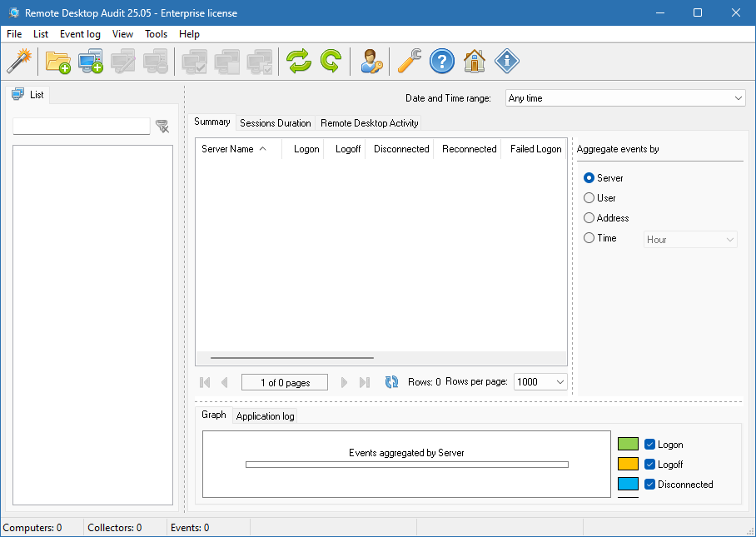756x537 pixels.
Task: Expand the Rows per page dropdown
Action: [x=540, y=382]
